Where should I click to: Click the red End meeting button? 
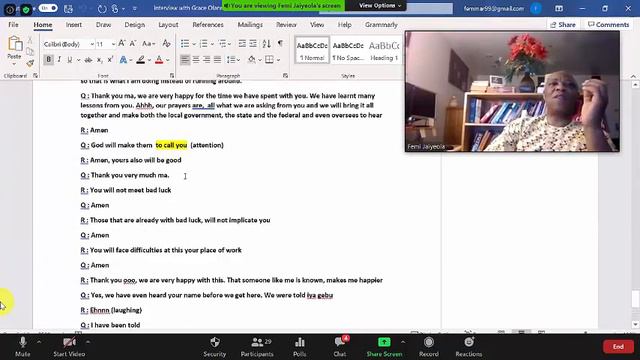(618, 347)
